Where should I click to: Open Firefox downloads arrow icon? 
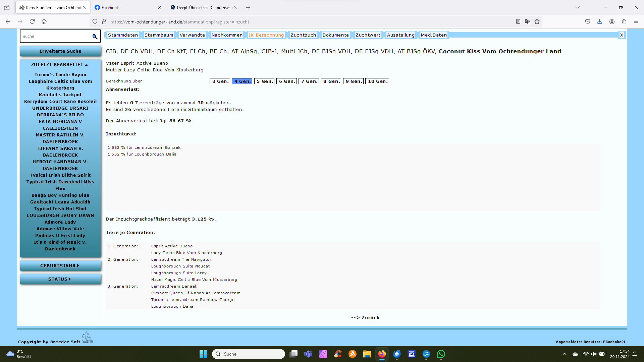[x=600, y=21]
